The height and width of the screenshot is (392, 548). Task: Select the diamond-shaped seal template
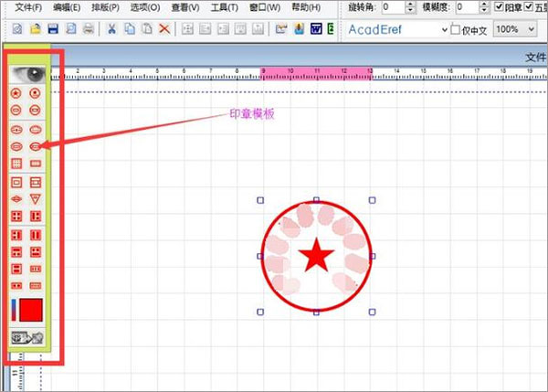click(16, 199)
